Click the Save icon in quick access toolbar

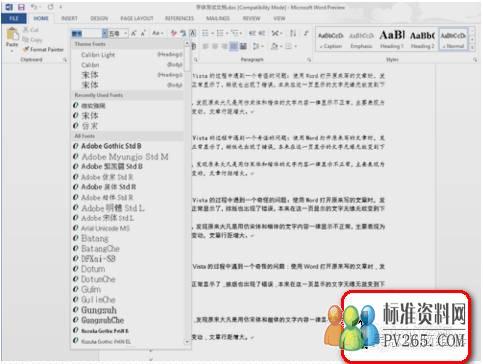(x=21, y=7)
